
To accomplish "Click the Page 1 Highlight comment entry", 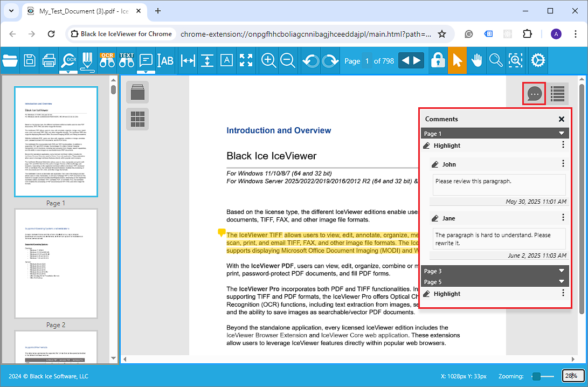I will 495,145.
